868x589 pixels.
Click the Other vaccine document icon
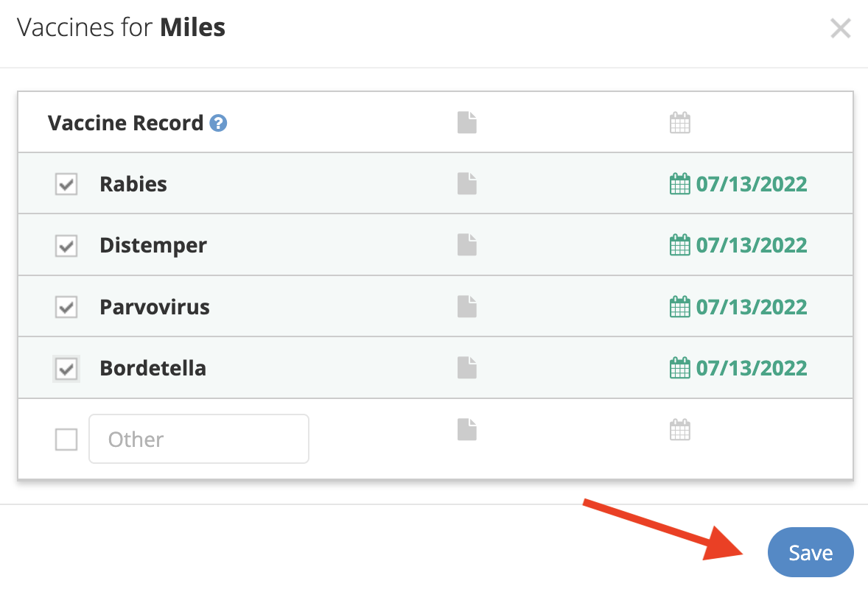(x=467, y=429)
